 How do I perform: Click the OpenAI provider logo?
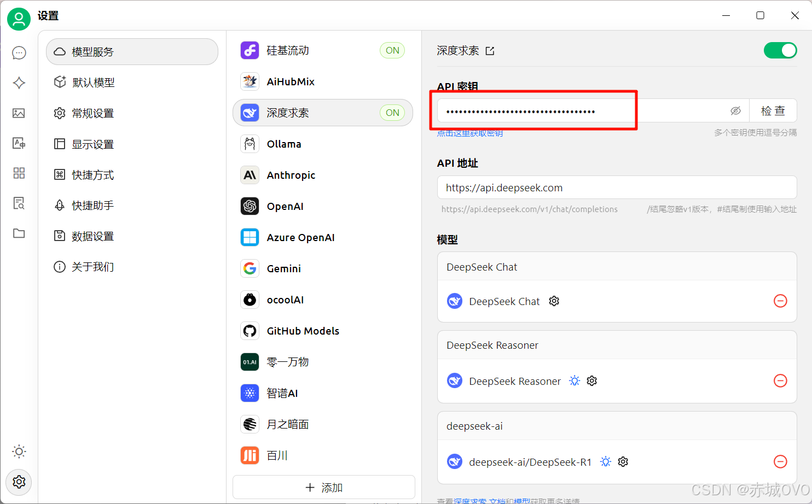click(250, 206)
